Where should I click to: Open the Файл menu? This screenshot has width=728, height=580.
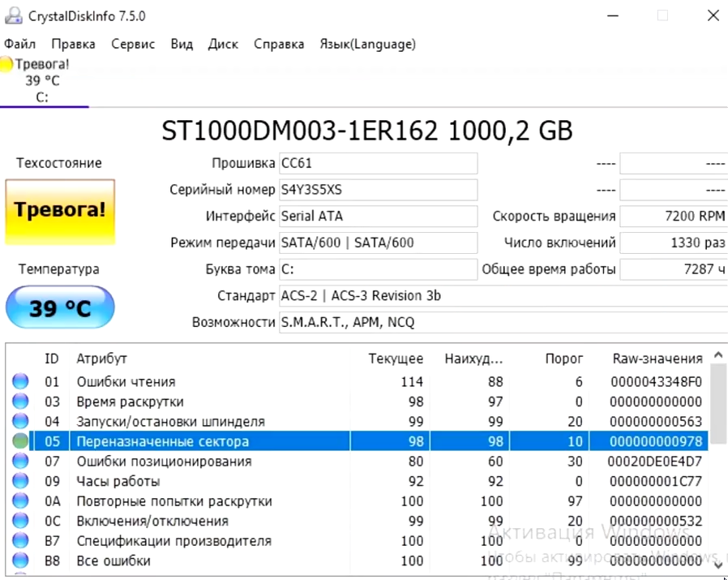click(20, 44)
